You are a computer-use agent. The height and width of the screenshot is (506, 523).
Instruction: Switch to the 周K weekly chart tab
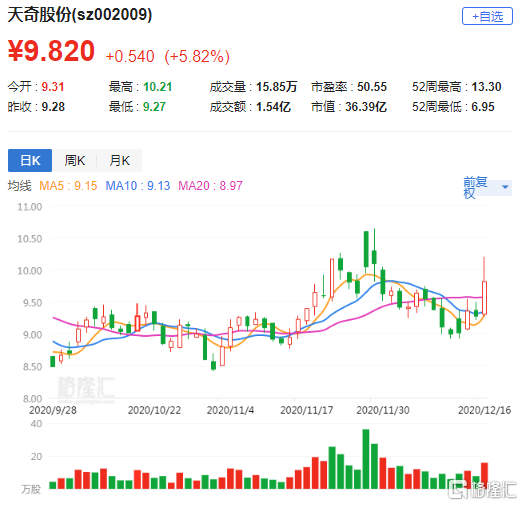75,160
